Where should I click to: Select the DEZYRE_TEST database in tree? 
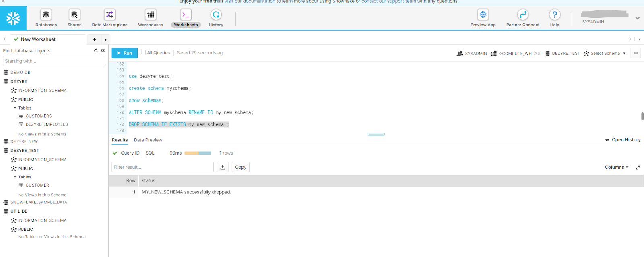point(25,151)
